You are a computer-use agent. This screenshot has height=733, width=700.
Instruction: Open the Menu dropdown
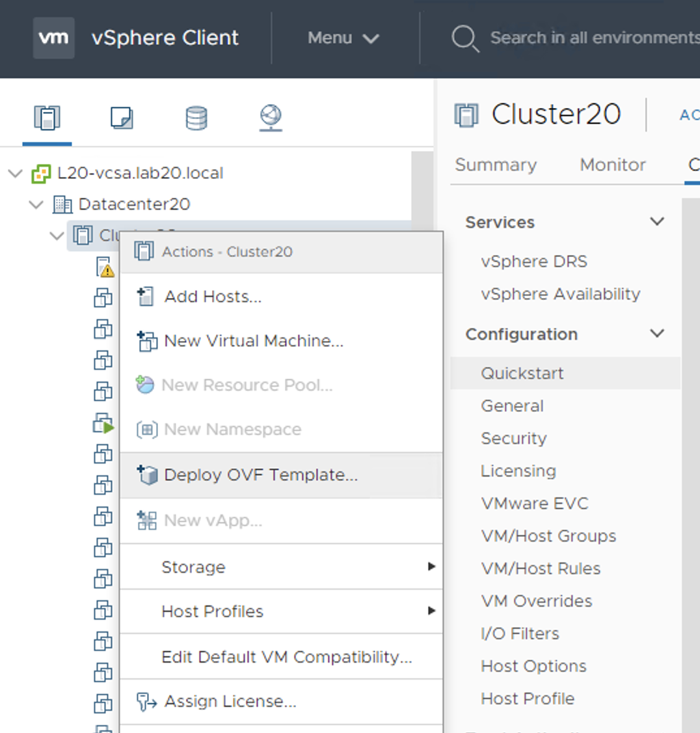tap(343, 38)
